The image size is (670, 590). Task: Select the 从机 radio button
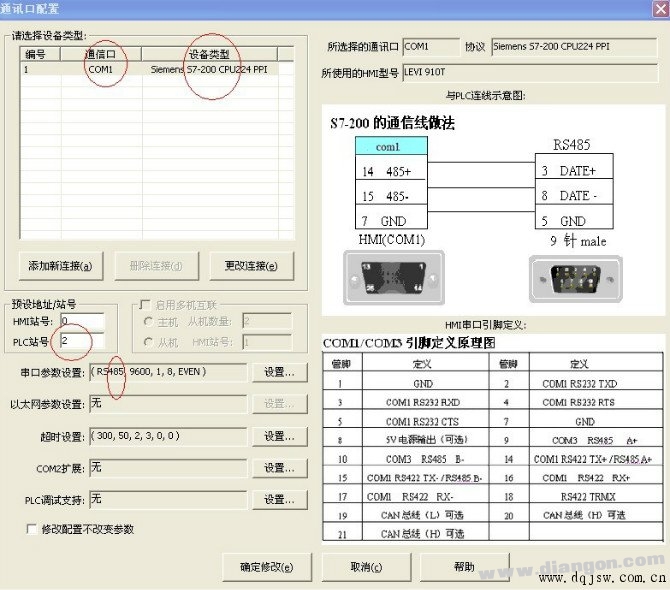coord(148,342)
